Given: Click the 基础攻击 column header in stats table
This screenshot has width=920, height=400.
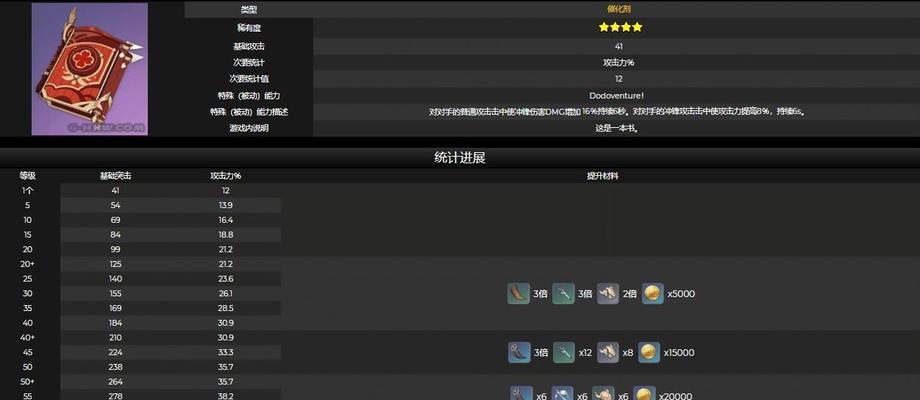Looking at the screenshot, I should [x=115, y=176].
